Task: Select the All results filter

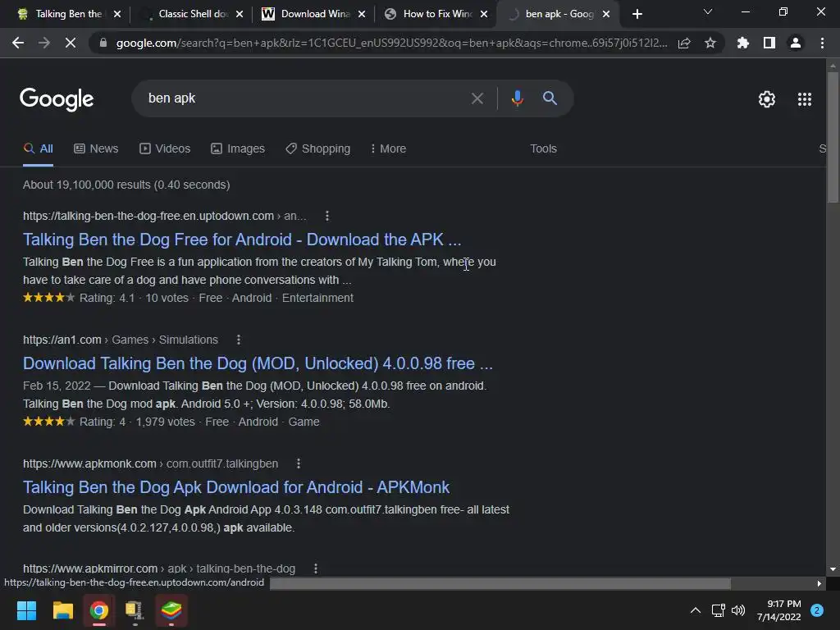Action: 38,148
